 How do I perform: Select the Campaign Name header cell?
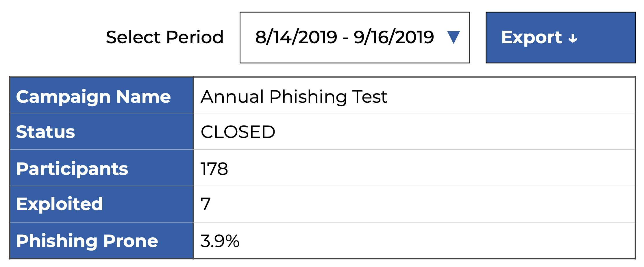(x=102, y=96)
